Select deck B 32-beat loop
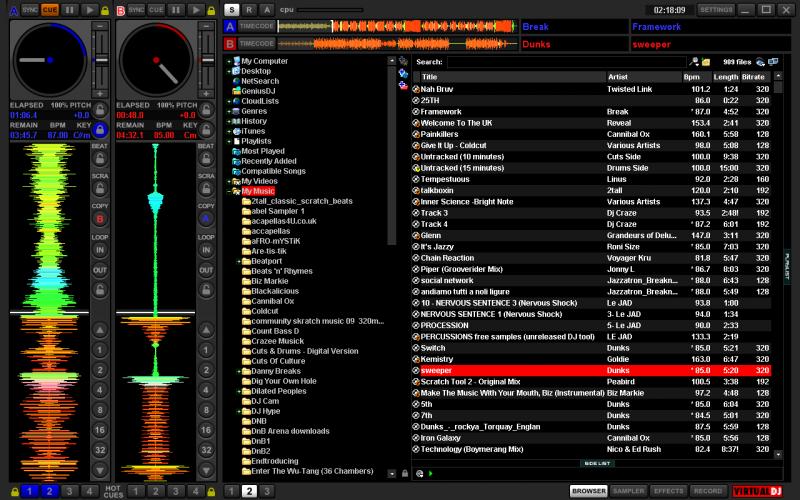Viewport: 800px width, 500px height. coord(206,450)
